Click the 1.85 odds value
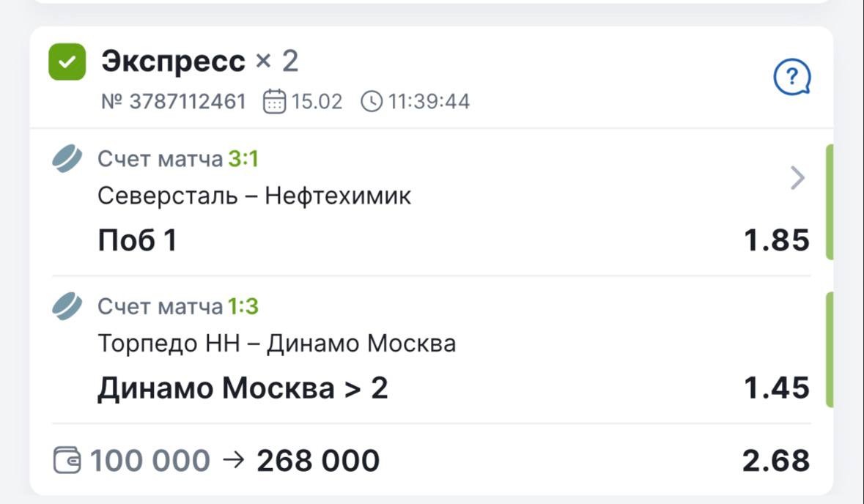This screenshot has height=504, width=864. click(777, 240)
